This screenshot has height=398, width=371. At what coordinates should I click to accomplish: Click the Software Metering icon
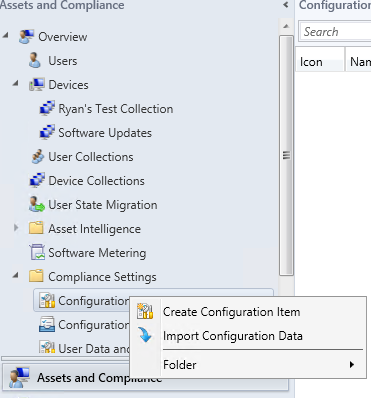(37, 252)
